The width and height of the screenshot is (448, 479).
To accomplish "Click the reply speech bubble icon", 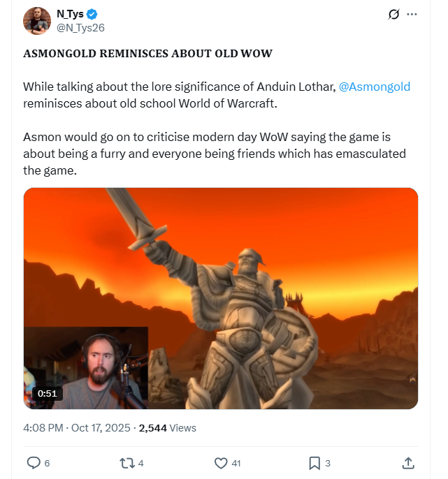I will [x=34, y=463].
